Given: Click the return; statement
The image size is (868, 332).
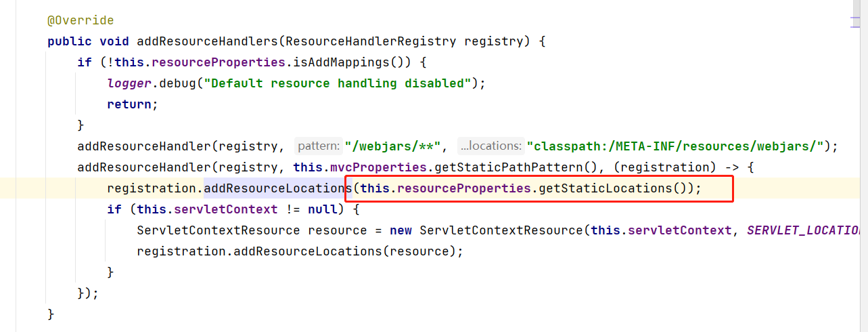Looking at the screenshot, I should tap(133, 104).
